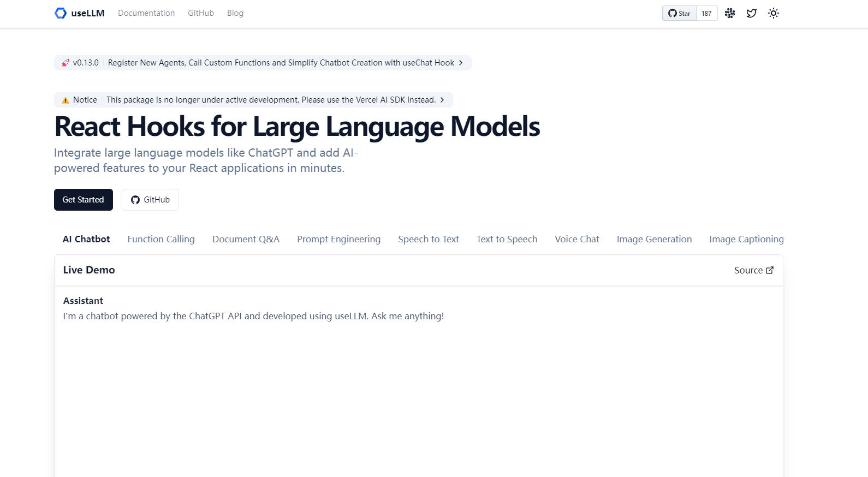Open Blog in the top navigation
868x477 pixels.
(x=235, y=13)
